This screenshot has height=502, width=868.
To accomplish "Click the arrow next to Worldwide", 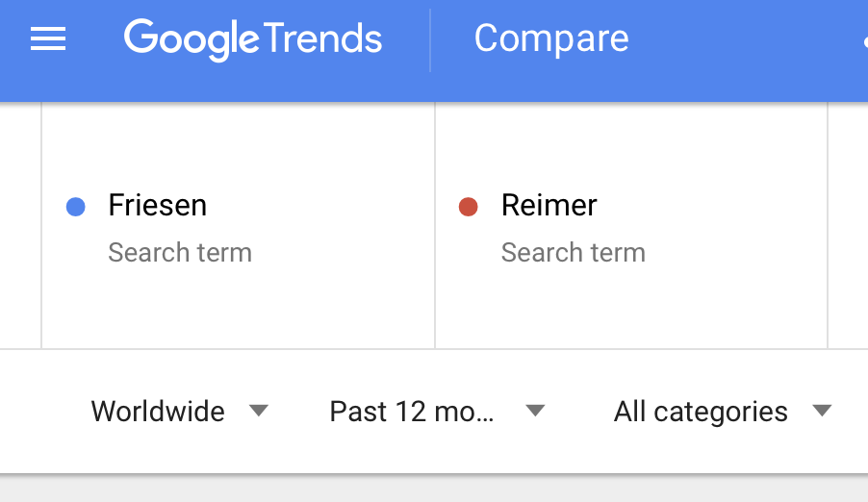I will (259, 411).
